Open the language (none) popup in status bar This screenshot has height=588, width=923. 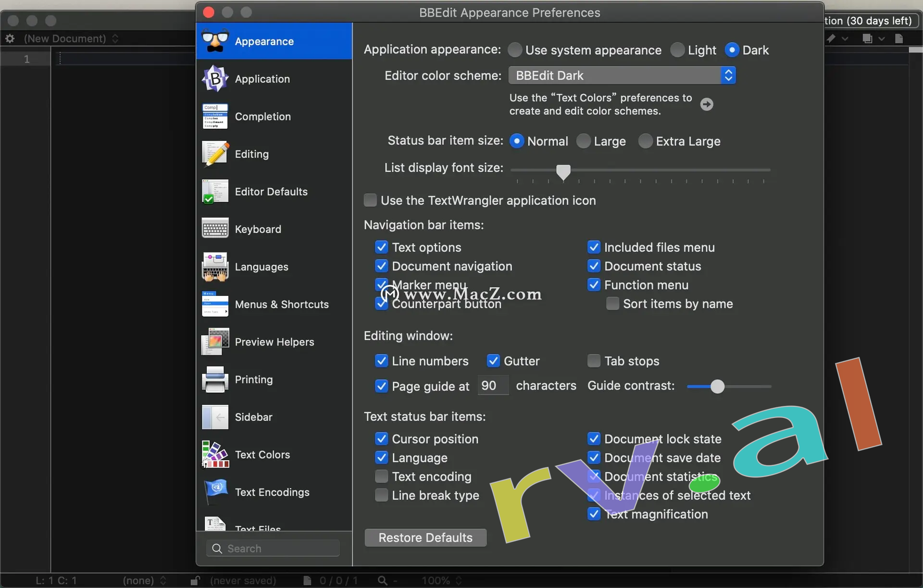144,580
